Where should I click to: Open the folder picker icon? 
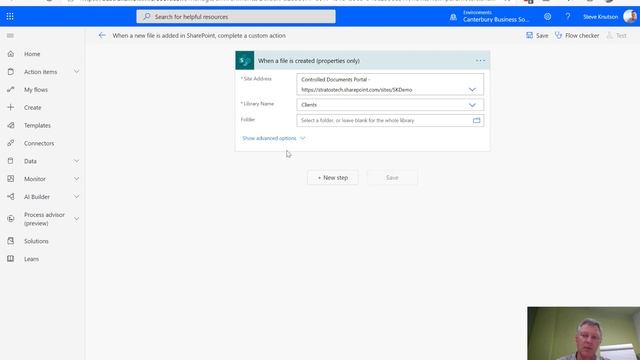(x=476, y=120)
